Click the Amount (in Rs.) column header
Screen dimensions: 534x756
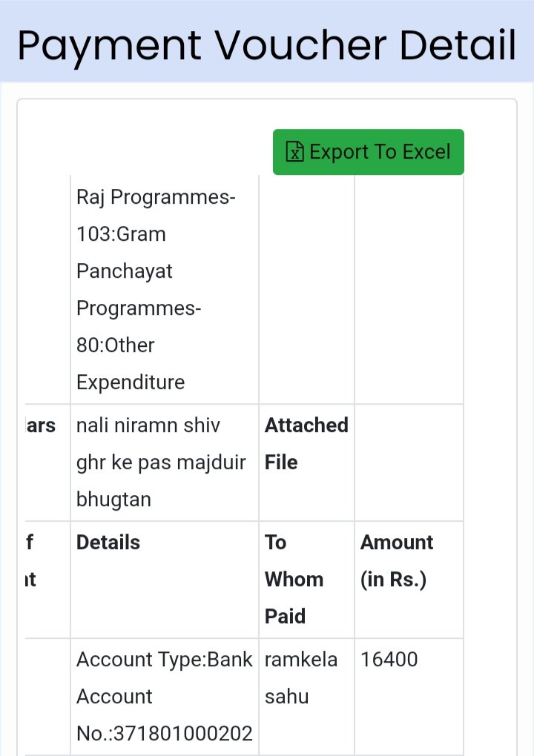point(397,561)
